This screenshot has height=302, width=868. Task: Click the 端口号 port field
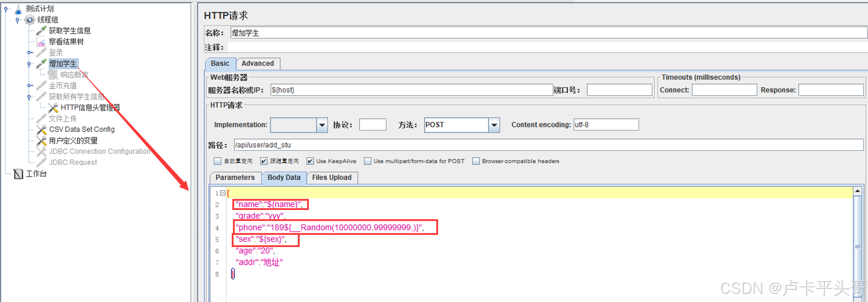[620, 90]
